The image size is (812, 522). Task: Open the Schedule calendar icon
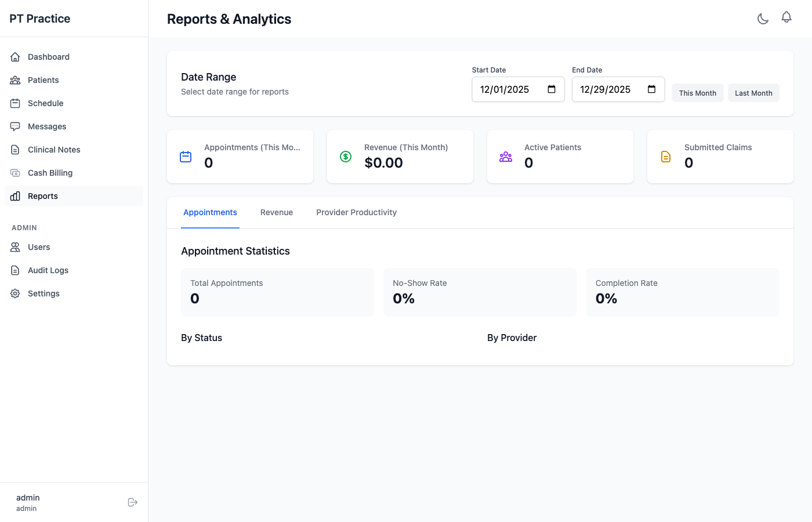pos(15,103)
